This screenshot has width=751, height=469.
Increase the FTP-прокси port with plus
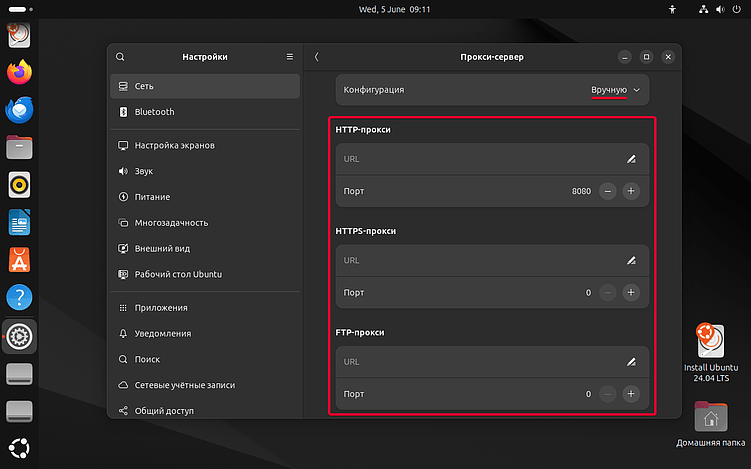tap(631, 394)
